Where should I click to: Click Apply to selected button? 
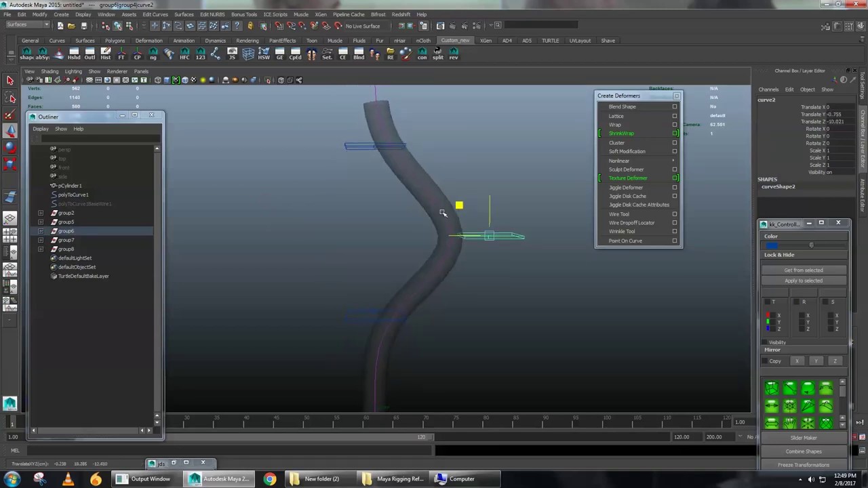coord(804,281)
